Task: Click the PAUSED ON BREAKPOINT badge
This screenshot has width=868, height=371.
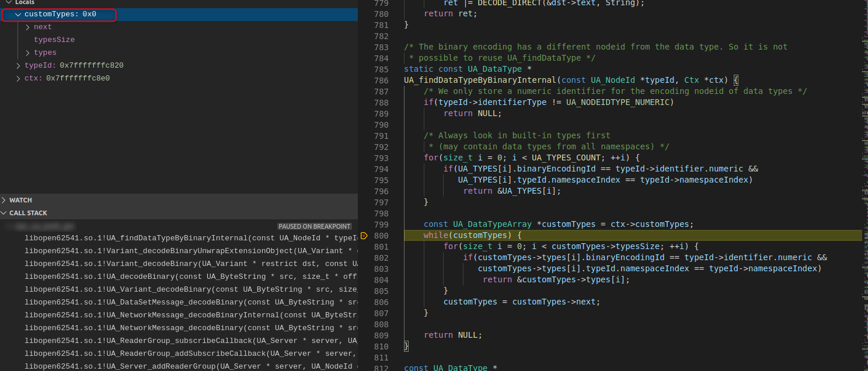Action: coord(315,226)
